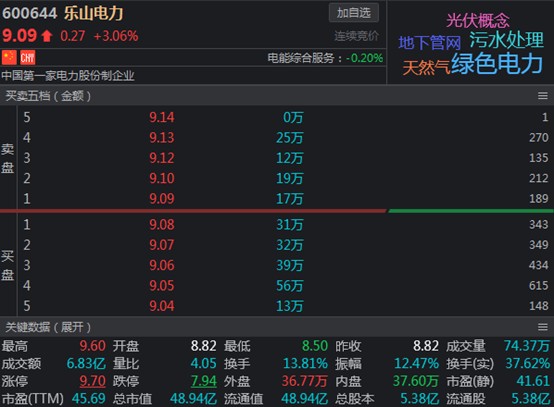Expand the 关键数据（展开）section header
Image resolution: width=554 pixels, height=407 pixels.
coord(48,327)
